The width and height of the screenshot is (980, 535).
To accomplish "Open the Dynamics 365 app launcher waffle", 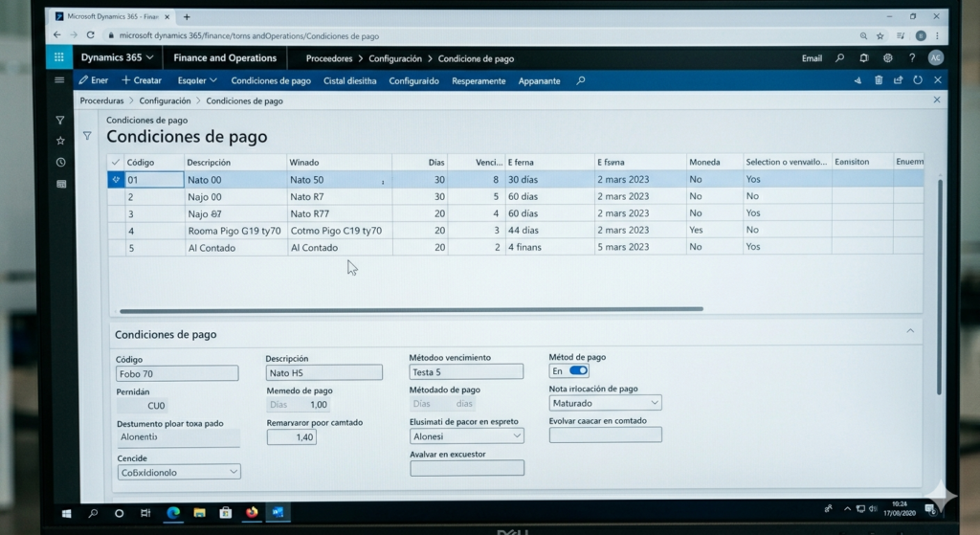I will point(58,57).
